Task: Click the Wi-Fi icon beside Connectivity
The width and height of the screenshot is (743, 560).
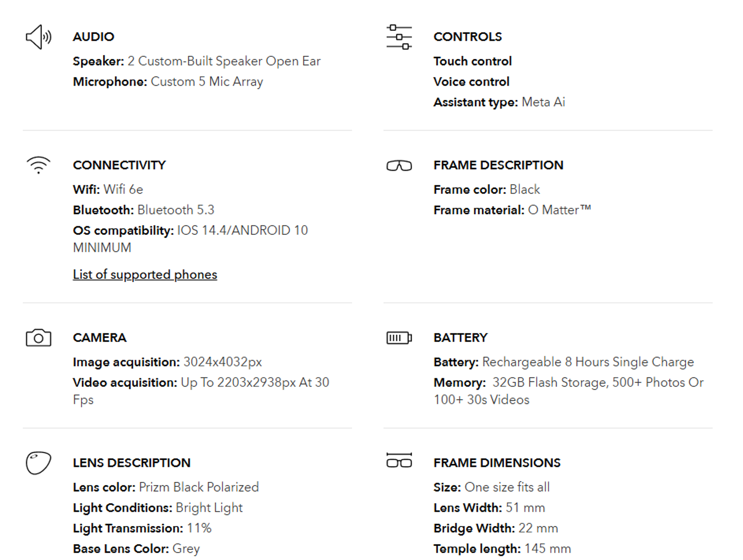Action: pos(38,165)
